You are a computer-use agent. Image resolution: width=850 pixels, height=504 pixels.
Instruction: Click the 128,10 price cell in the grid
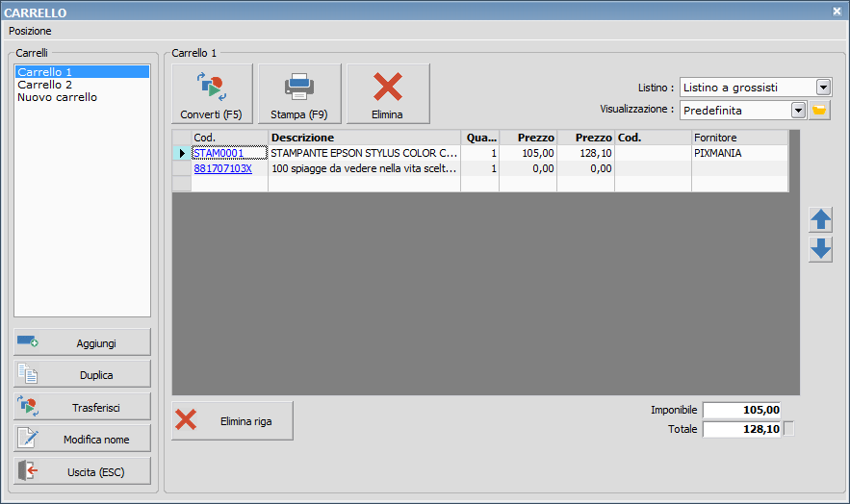tap(586, 153)
